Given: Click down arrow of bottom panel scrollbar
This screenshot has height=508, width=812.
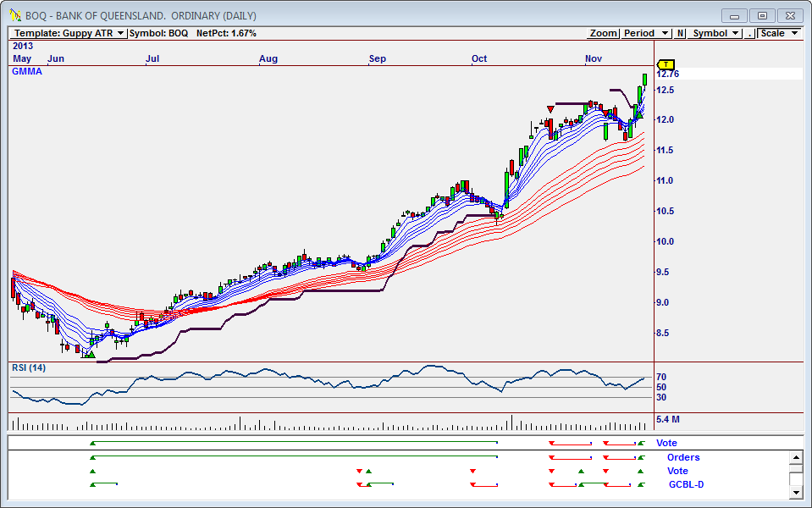Looking at the screenshot, I should click(x=796, y=493).
